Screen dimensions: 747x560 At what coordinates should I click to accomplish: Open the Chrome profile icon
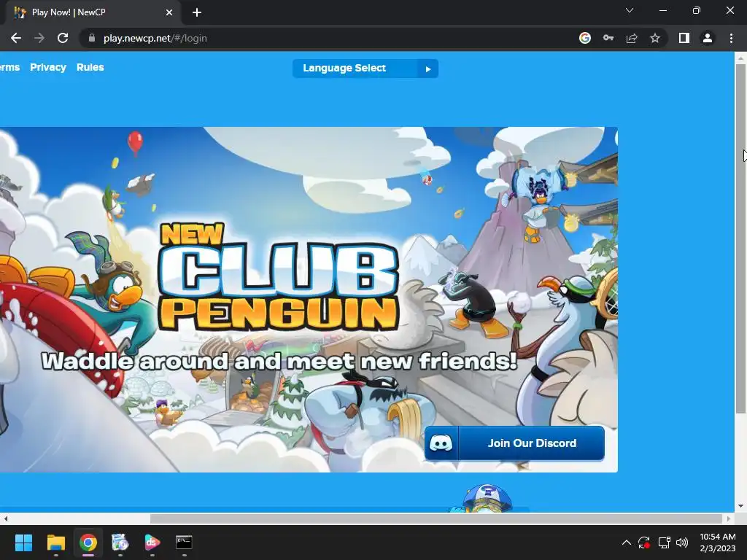[x=708, y=38]
